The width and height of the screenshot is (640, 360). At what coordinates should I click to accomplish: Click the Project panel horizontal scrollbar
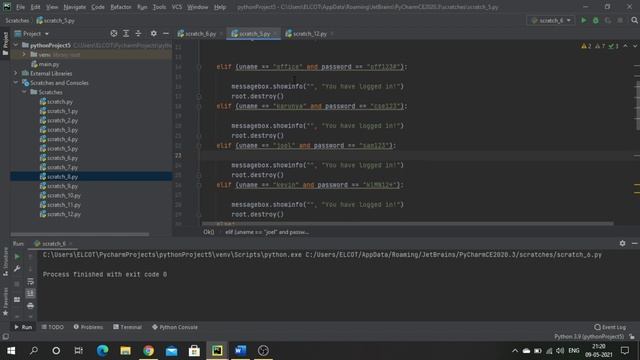[80, 234]
